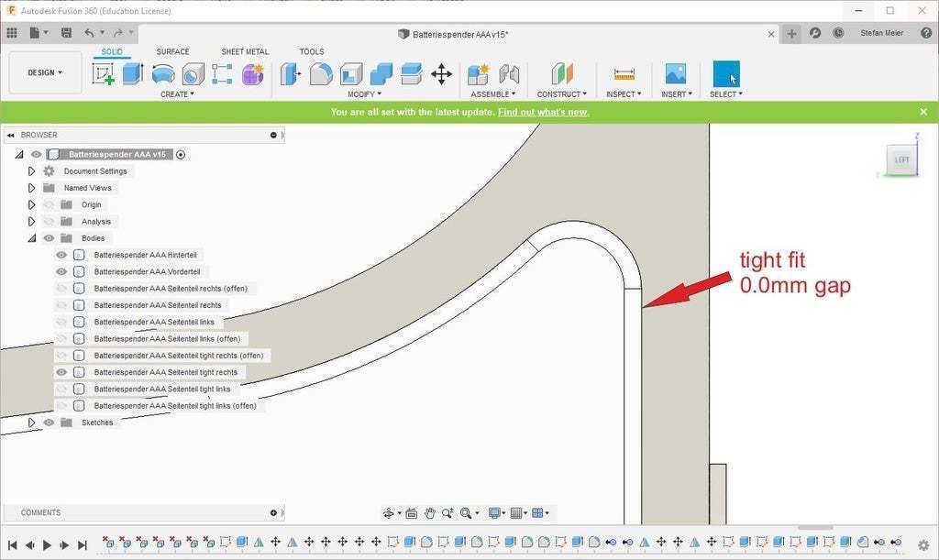Click the Offset Plane construct icon
Image resolution: width=939 pixels, height=560 pixels.
pos(562,74)
